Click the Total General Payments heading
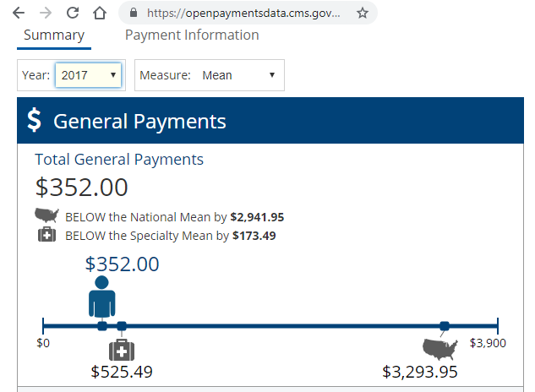This screenshot has width=535, height=392. tap(119, 160)
